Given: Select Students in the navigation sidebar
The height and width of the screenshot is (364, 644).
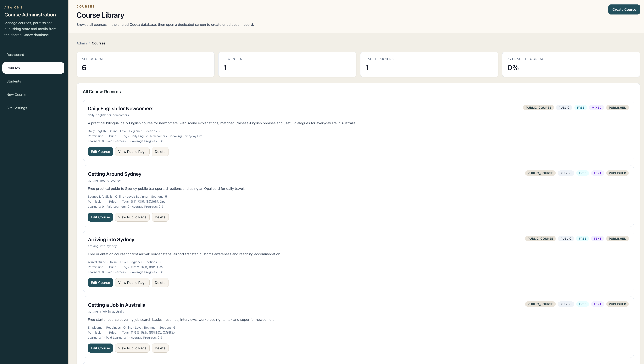Looking at the screenshot, I should point(14,81).
